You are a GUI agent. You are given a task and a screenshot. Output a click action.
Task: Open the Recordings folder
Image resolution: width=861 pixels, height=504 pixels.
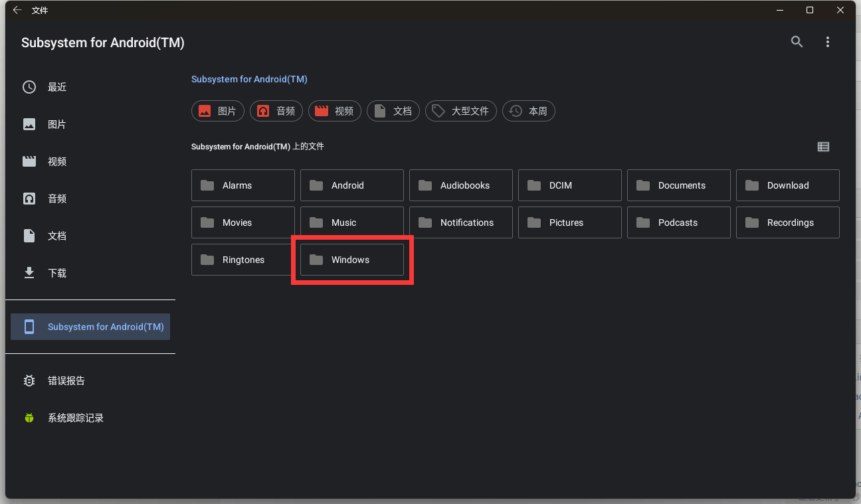point(788,222)
